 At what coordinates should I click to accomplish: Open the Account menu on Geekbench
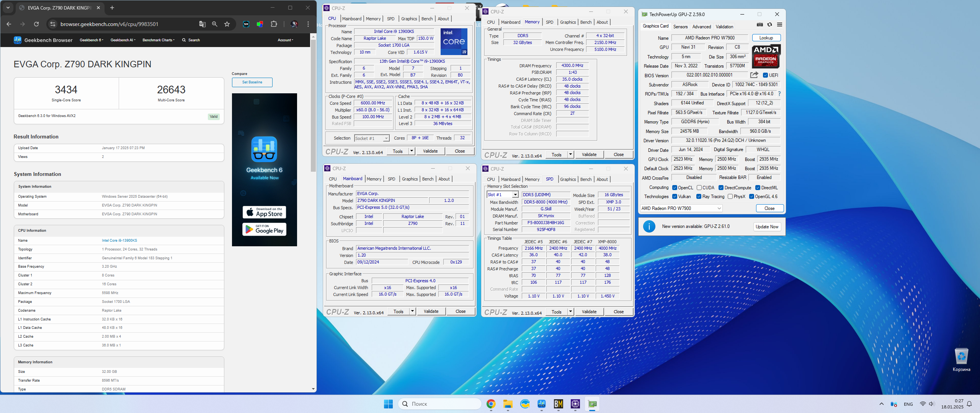[286, 40]
